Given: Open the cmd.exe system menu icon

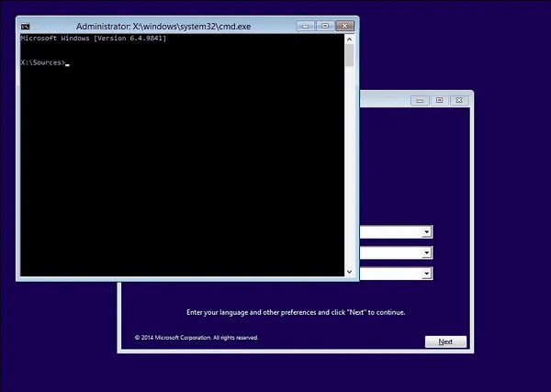Looking at the screenshot, I should pyautogui.click(x=26, y=27).
